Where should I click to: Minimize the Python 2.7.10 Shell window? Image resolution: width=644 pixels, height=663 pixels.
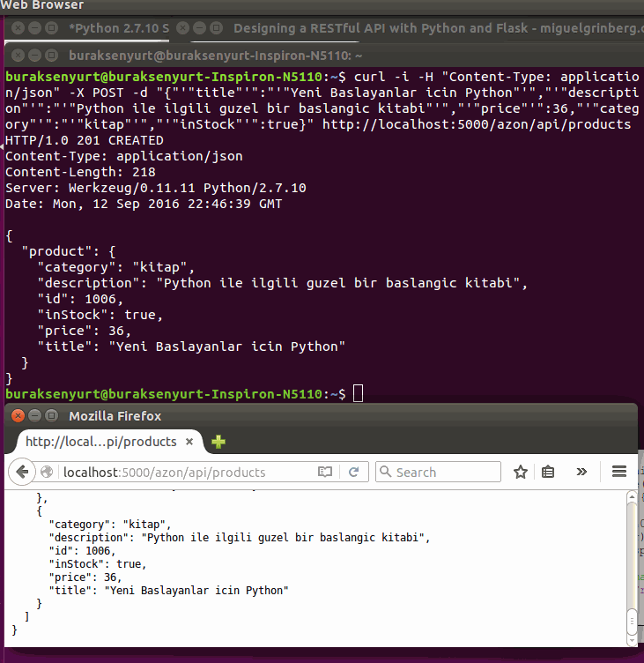pos(34,28)
